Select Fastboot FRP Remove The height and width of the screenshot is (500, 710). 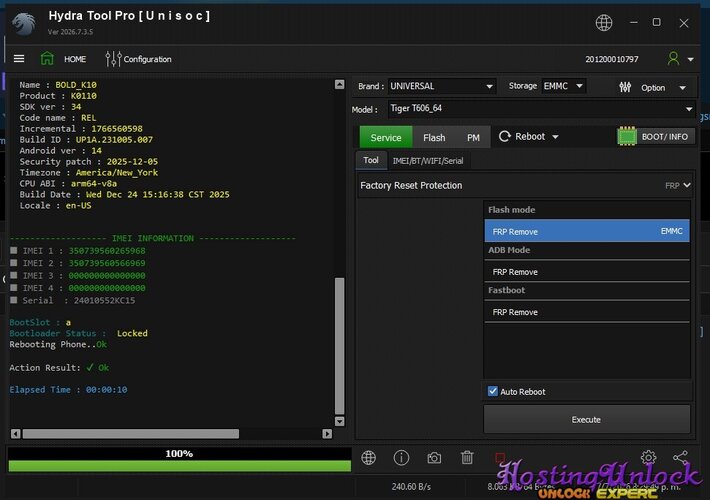tap(587, 312)
